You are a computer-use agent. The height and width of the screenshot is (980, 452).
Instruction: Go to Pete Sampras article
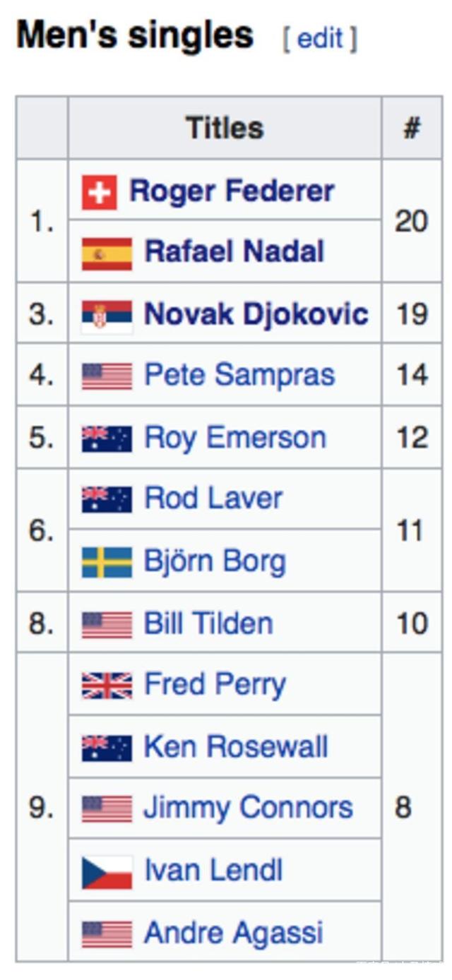pos(239,376)
